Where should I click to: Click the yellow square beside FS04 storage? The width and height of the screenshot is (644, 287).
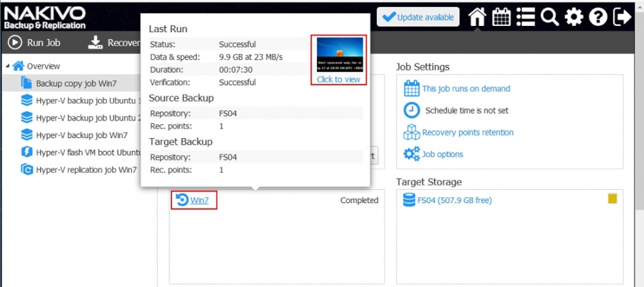click(613, 199)
